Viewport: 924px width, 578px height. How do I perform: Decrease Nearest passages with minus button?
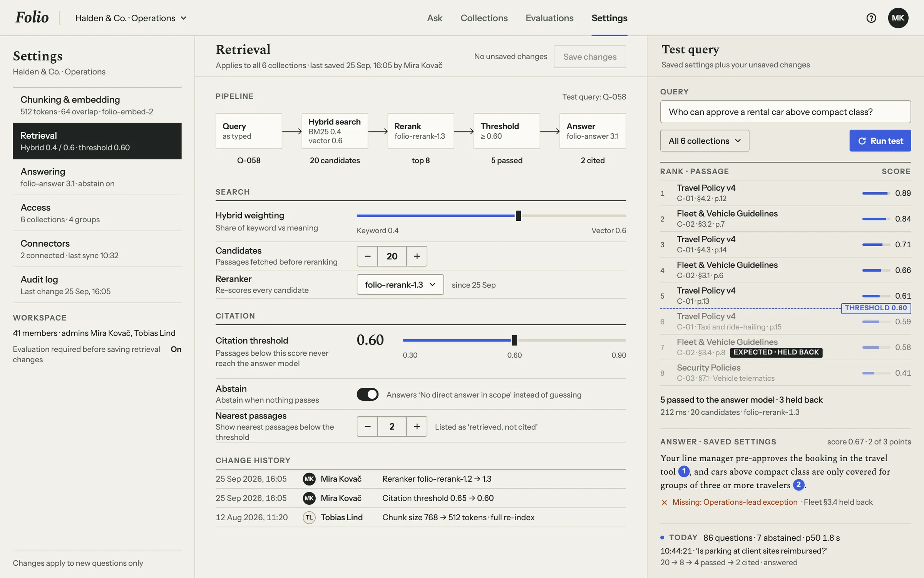click(367, 426)
